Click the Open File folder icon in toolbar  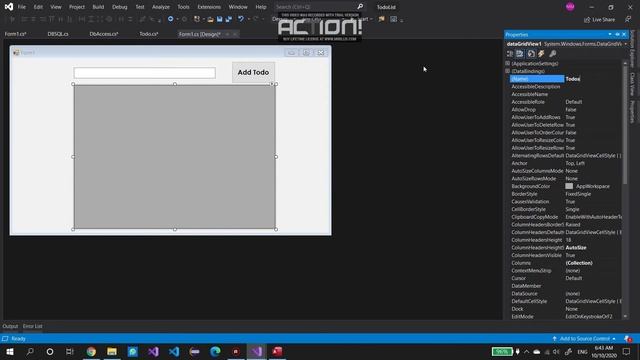(210, 19)
